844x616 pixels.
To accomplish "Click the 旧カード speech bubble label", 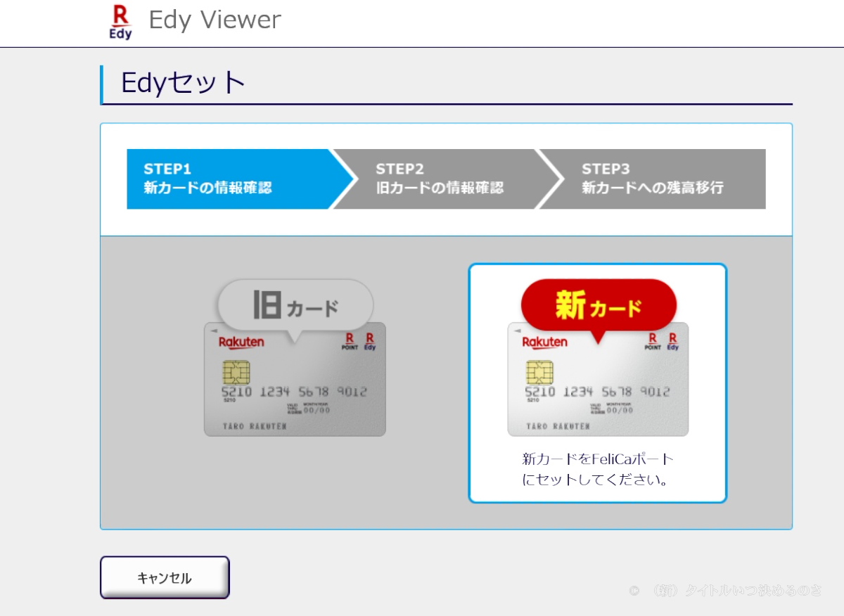I will click(295, 307).
